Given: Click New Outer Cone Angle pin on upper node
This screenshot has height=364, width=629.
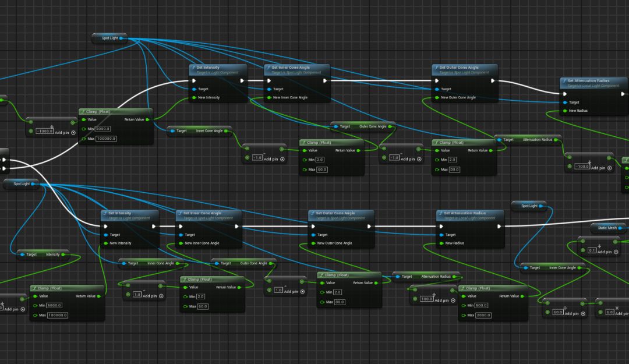Looking at the screenshot, I should (x=437, y=97).
